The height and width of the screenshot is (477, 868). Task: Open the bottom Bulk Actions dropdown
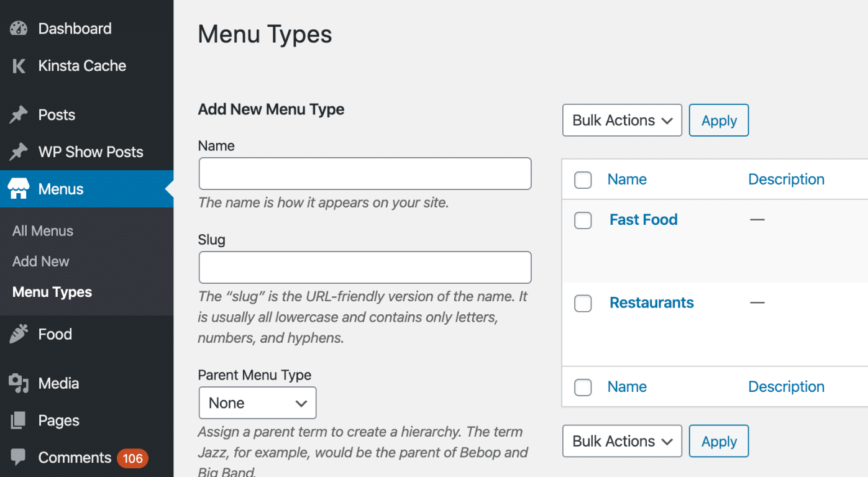[x=622, y=442]
